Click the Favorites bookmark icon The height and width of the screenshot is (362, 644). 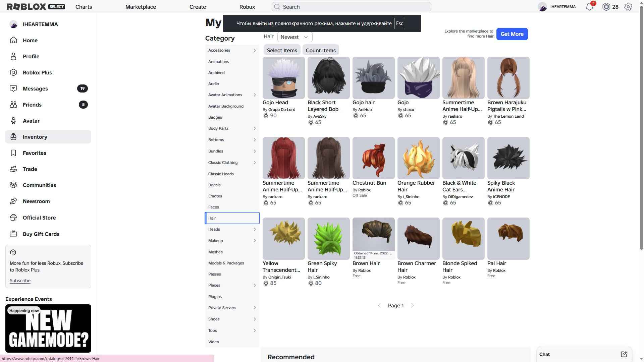pyautogui.click(x=13, y=153)
